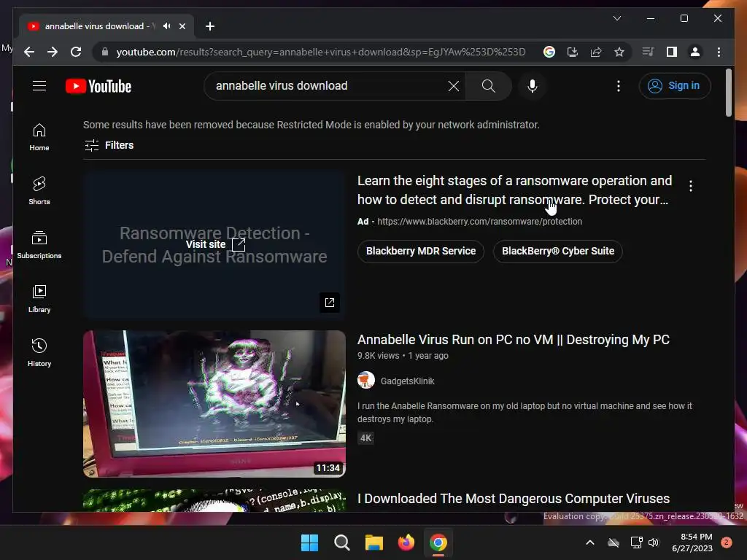Click the magnifier search button

click(x=488, y=86)
